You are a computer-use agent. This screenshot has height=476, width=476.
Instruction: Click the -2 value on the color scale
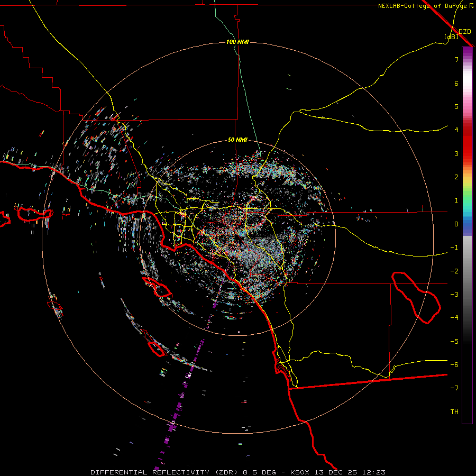[454, 271]
